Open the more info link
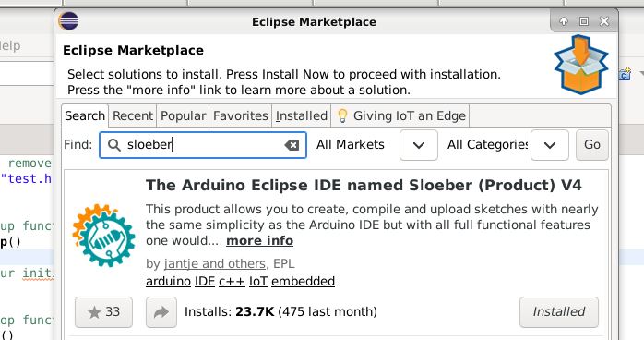 (x=259, y=240)
